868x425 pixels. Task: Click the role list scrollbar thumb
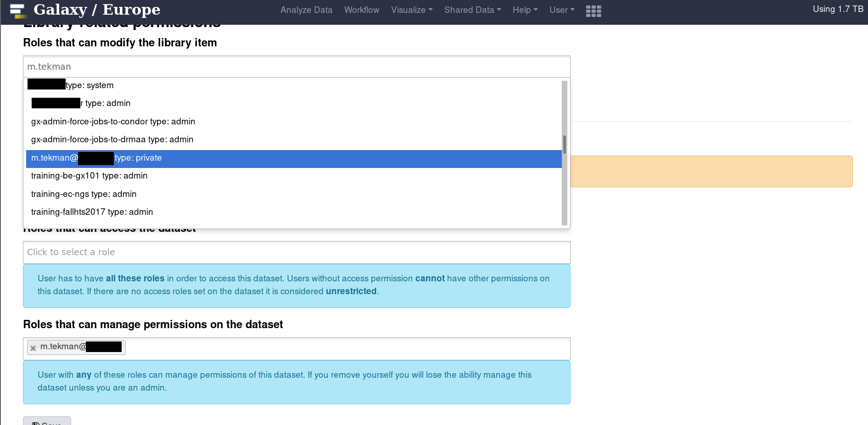pos(565,145)
